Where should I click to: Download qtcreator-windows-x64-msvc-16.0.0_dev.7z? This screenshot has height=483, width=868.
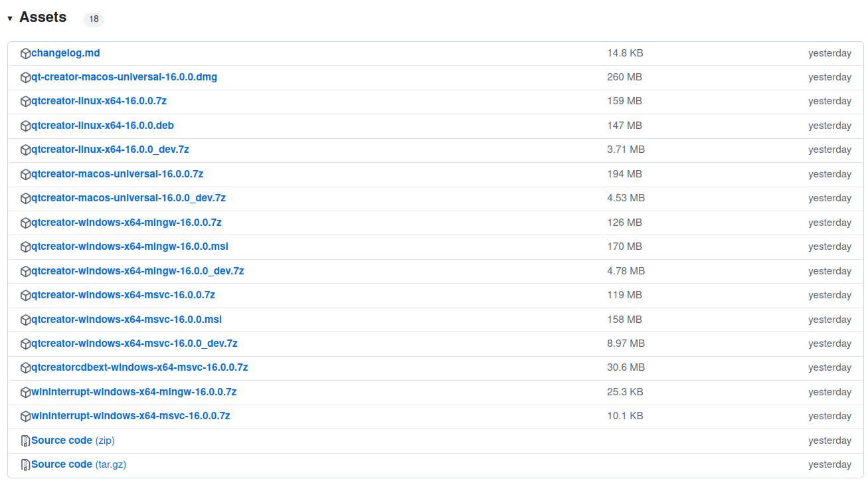tap(134, 343)
